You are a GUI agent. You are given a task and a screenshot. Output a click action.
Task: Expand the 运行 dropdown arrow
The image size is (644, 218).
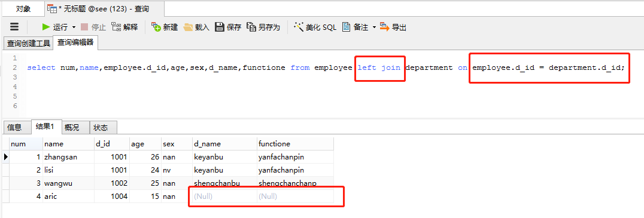click(74, 27)
